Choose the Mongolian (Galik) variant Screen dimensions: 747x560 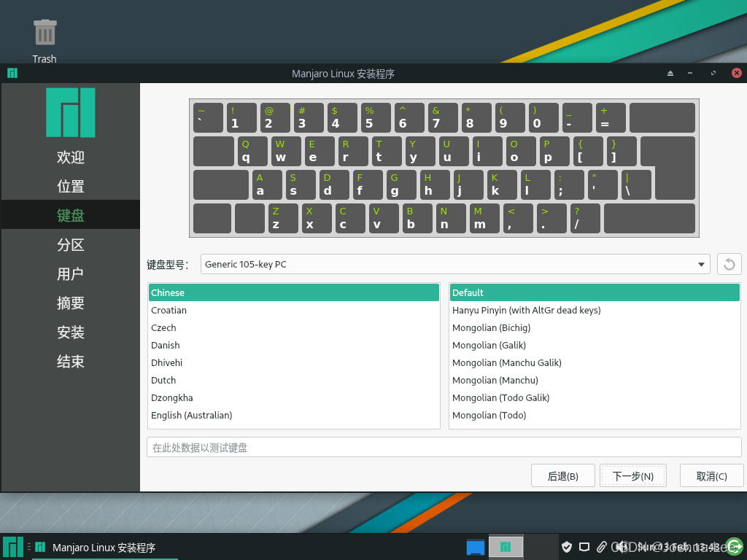pyautogui.click(x=595, y=345)
